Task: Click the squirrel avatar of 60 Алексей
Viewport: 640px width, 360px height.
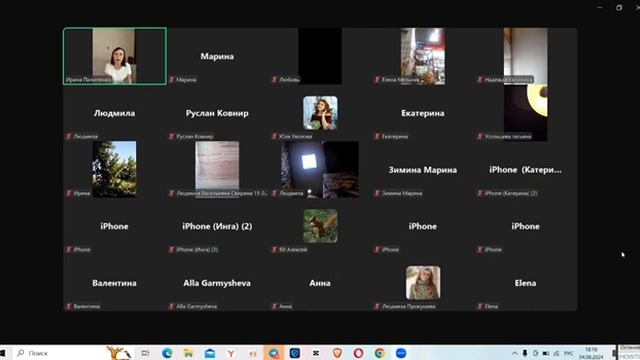Action: [320, 226]
